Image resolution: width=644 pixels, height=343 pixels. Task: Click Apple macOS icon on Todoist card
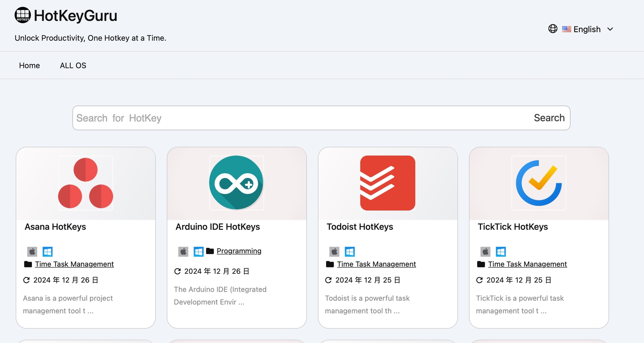pyautogui.click(x=334, y=252)
